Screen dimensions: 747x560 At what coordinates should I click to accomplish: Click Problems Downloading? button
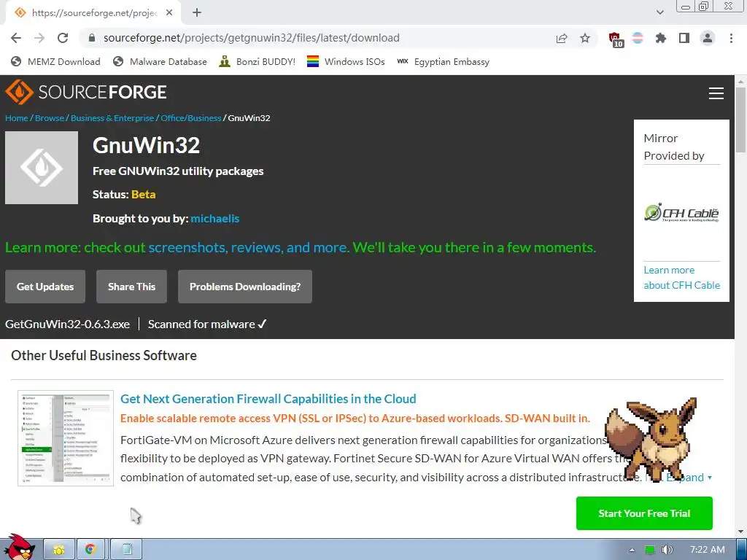click(x=245, y=287)
